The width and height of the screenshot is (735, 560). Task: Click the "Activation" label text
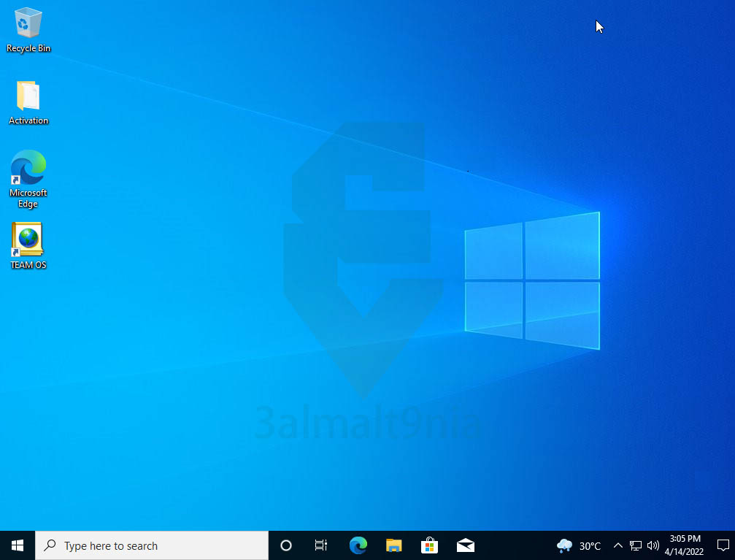[x=28, y=120]
